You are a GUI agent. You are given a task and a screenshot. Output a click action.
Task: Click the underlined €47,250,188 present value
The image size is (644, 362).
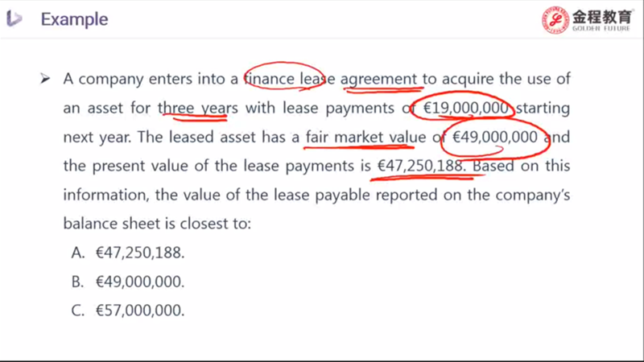(419, 166)
